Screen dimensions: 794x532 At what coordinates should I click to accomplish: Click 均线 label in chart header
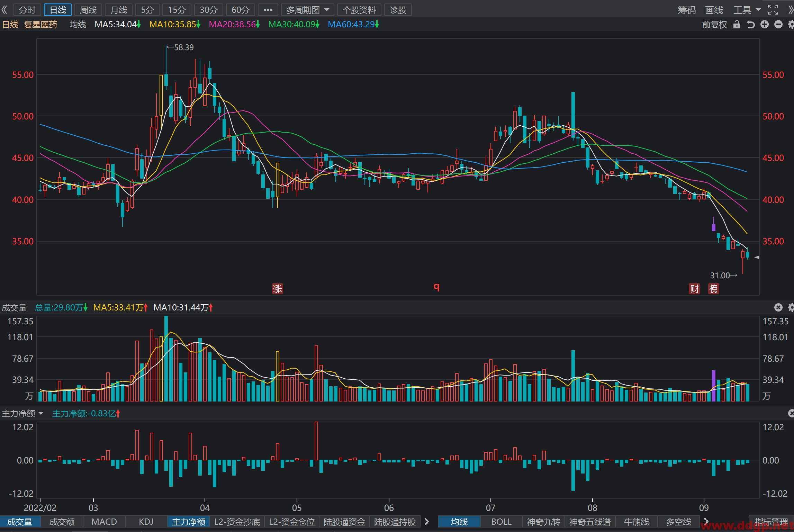click(78, 25)
